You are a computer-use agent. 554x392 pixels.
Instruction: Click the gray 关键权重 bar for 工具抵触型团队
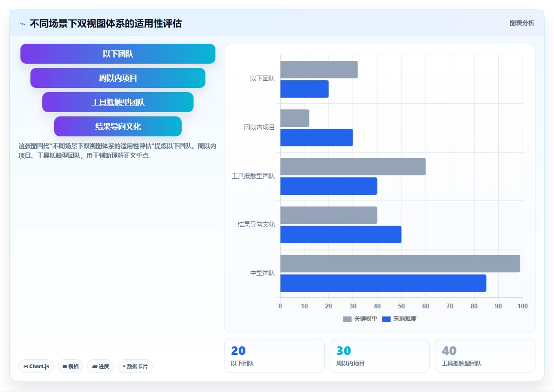tap(353, 166)
